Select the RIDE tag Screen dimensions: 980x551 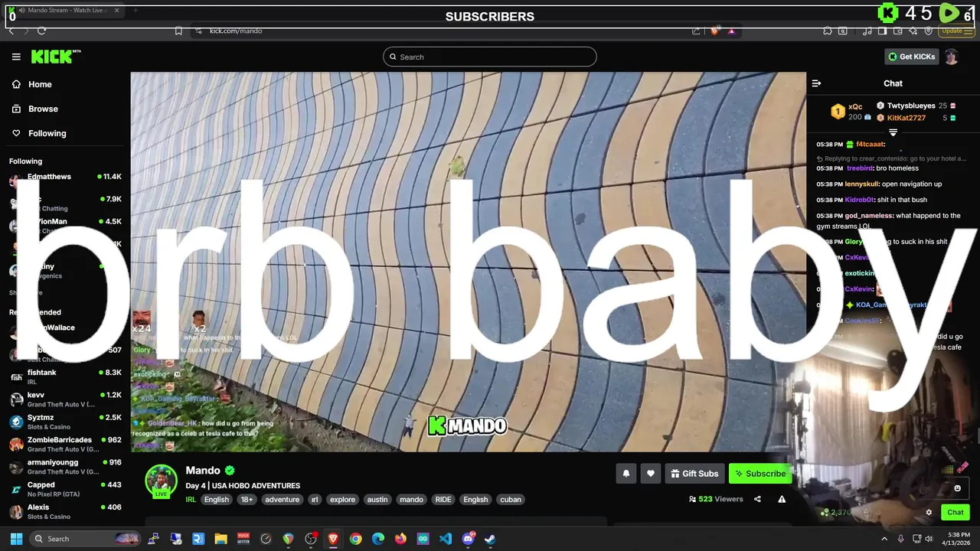(443, 500)
